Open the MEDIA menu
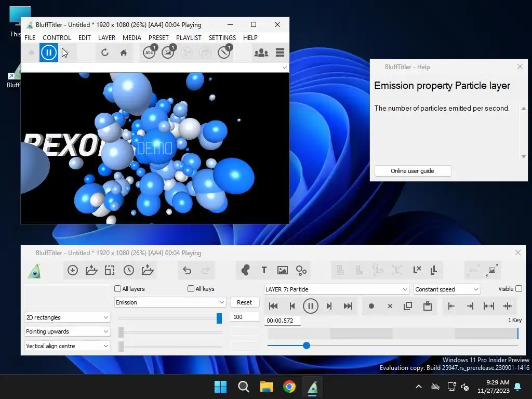Screen dimensions: 532x399 (131, 37)
